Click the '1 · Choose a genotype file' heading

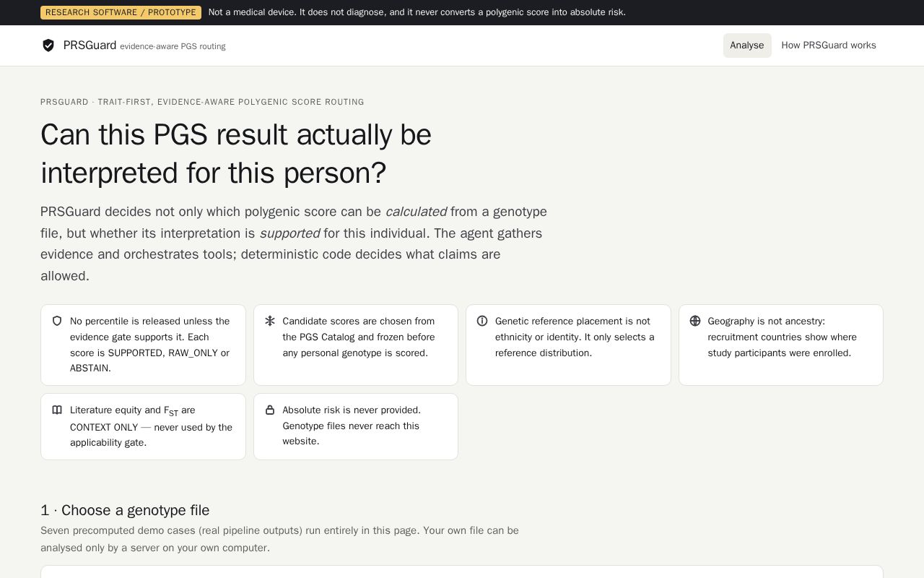[x=125, y=510]
